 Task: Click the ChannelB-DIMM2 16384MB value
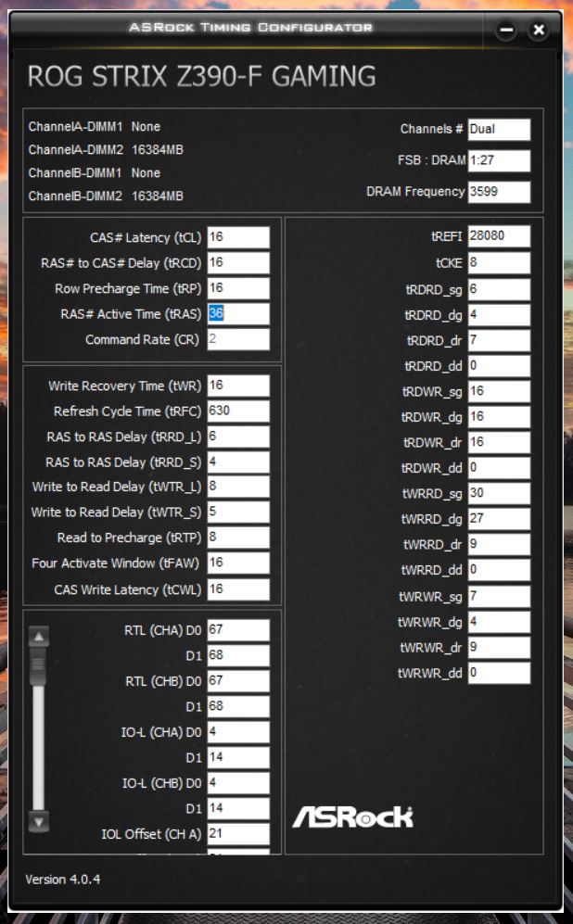pyautogui.click(x=158, y=196)
